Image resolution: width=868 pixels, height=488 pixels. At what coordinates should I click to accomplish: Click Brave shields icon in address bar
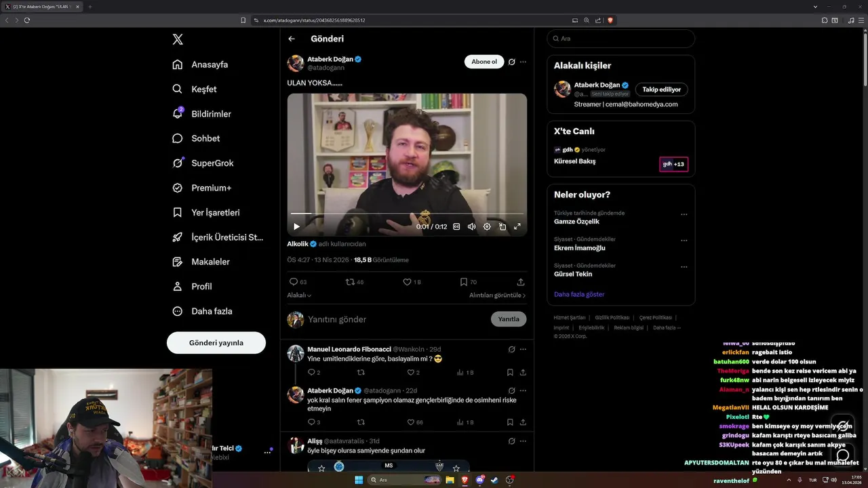coord(610,20)
